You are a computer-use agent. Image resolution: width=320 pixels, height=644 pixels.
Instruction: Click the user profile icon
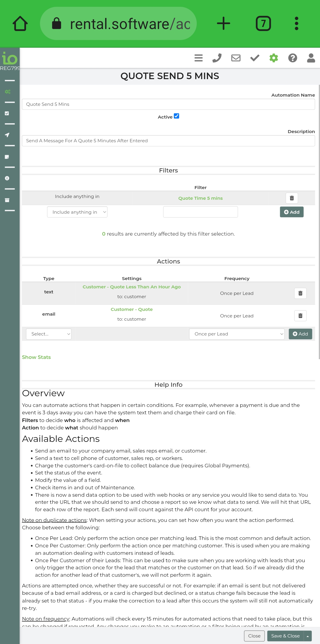311,58
